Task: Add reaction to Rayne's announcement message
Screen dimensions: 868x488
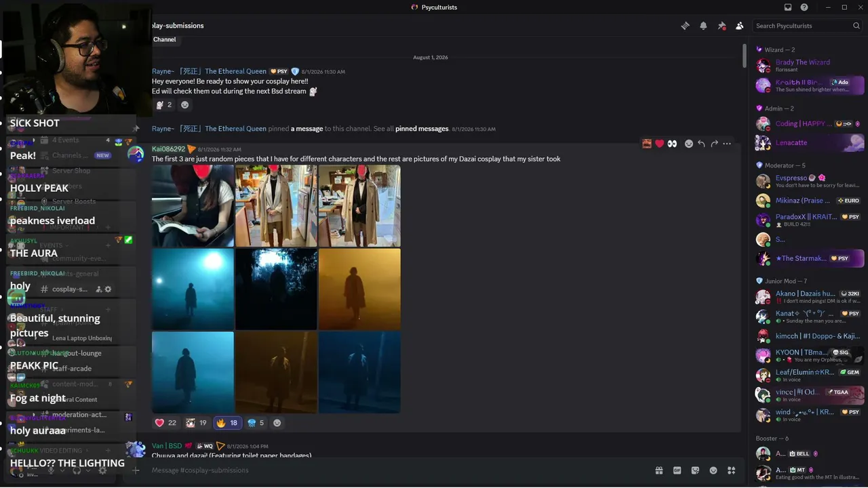Action: [184, 105]
